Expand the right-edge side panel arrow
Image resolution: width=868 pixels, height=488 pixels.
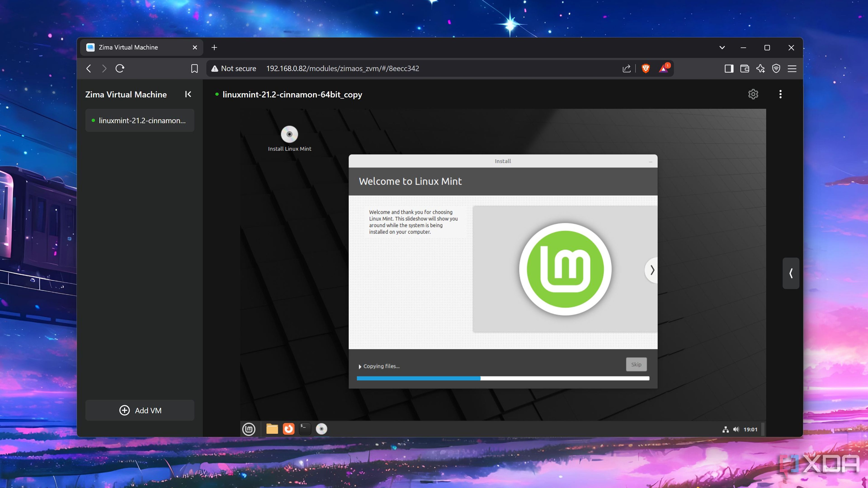pyautogui.click(x=790, y=273)
